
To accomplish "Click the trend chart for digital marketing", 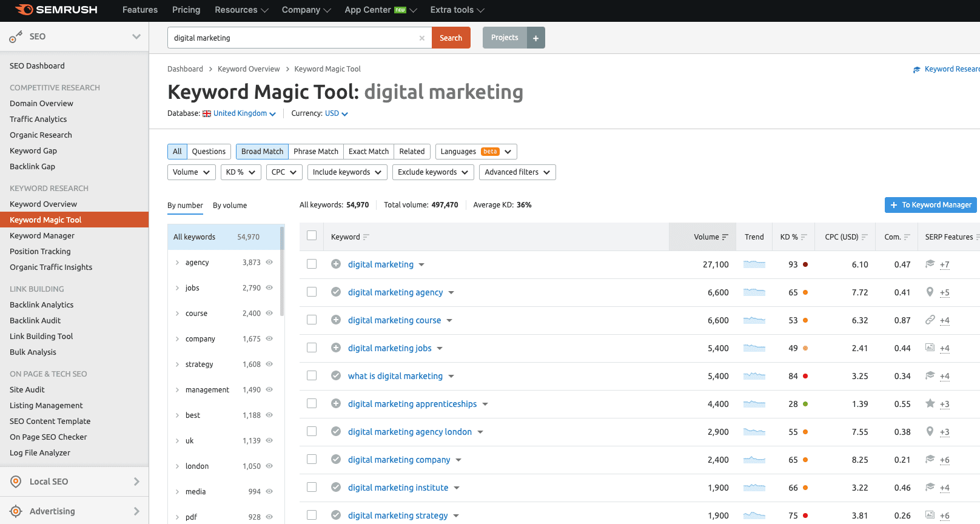I will pyautogui.click(x=754, y=264).
